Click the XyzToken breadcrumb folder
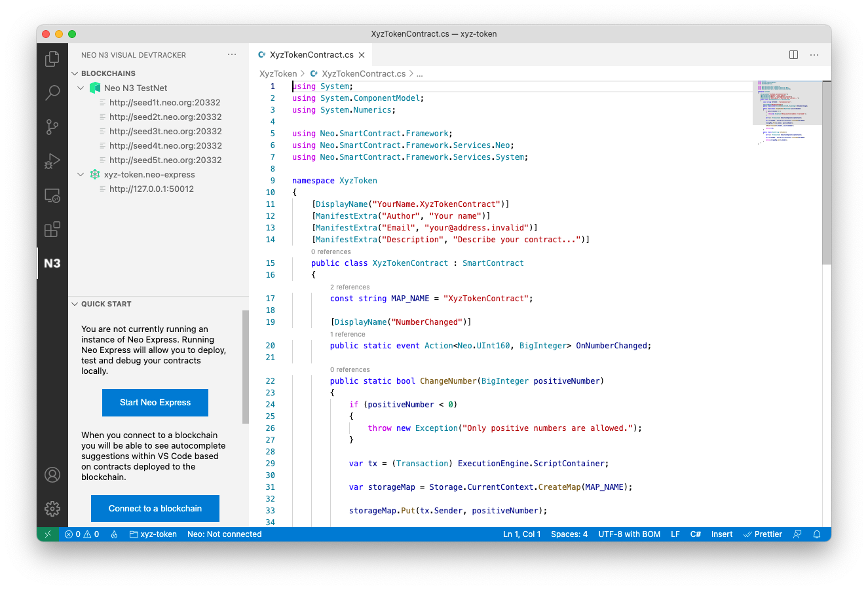Screen dimensions: 868x590 (x=278, y=74)
